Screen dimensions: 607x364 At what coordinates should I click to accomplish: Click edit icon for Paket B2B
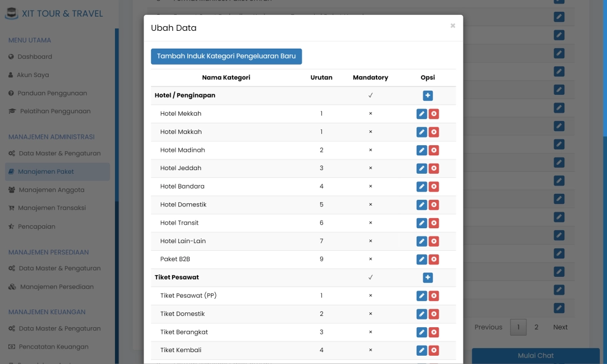[421, 260]
